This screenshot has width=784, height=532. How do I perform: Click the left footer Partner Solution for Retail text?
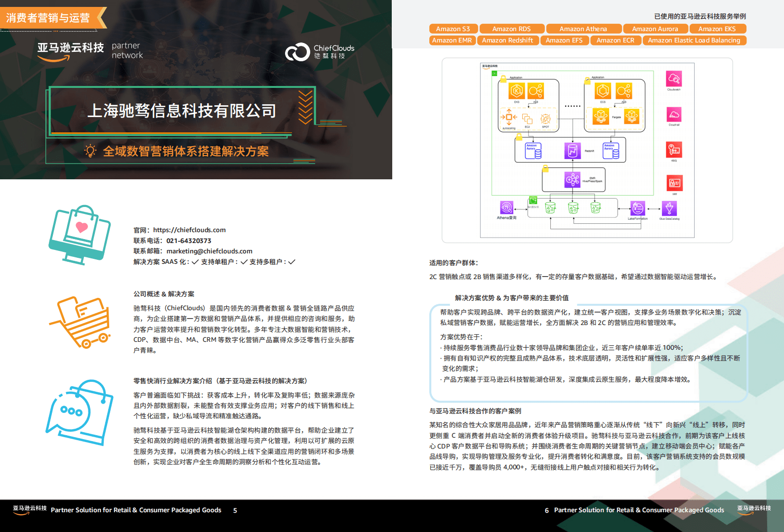[136, 510]
